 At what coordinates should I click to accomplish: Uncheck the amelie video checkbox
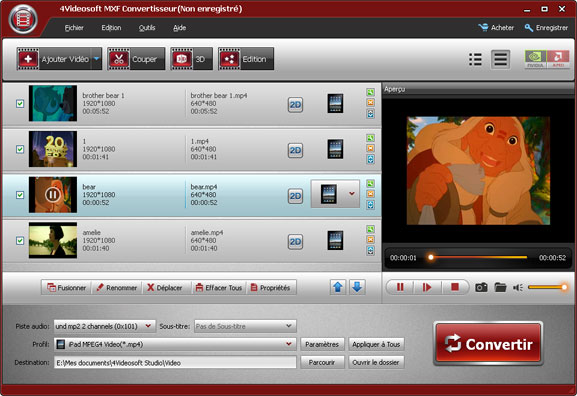pos(20,240)
